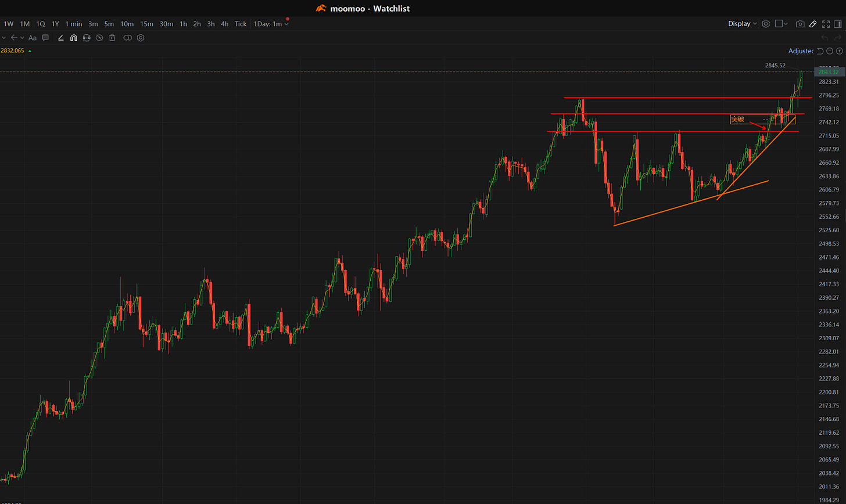Click the current price tag 2843.32
The image size is (846, 504).
coord(828,71)
